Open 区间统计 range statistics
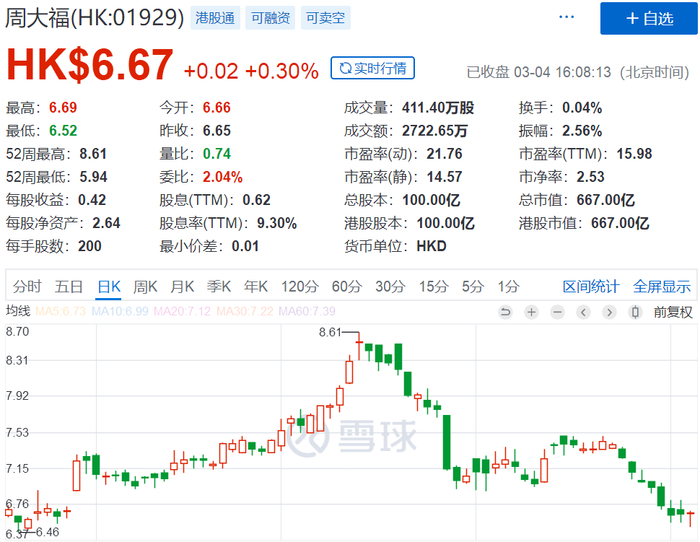 pyautogui.click(x=591, y=286)
